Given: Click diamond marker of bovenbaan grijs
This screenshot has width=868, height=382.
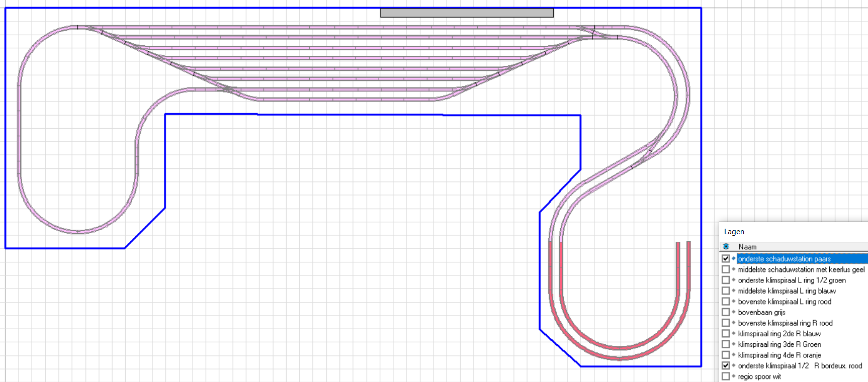Looking at the screenshot, I should click(x=734, y=312).
